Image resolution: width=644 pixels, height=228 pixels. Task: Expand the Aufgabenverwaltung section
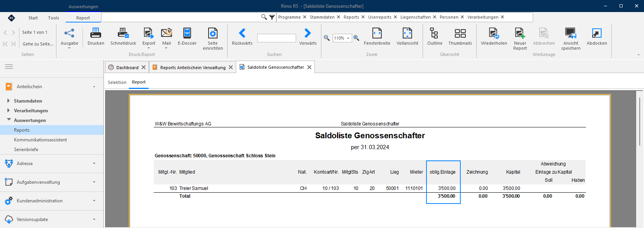pos(94,182)
